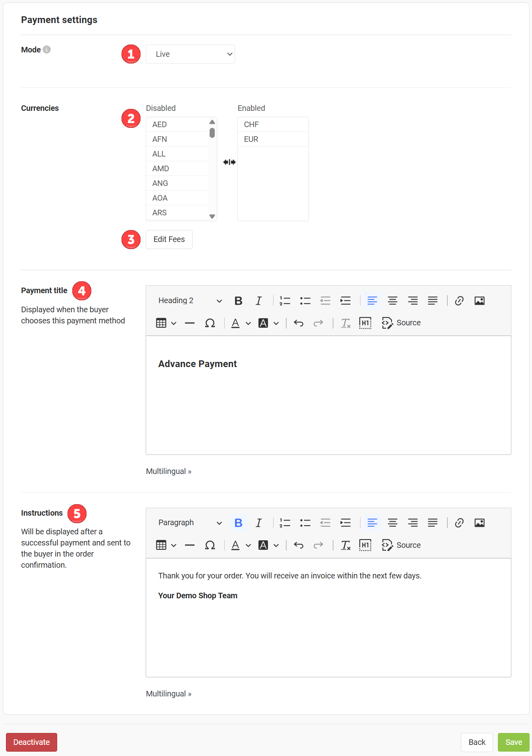The width and height of the screenshot is (532, 756).
Task: Click the Mode info icon
Action: [47, 50]
